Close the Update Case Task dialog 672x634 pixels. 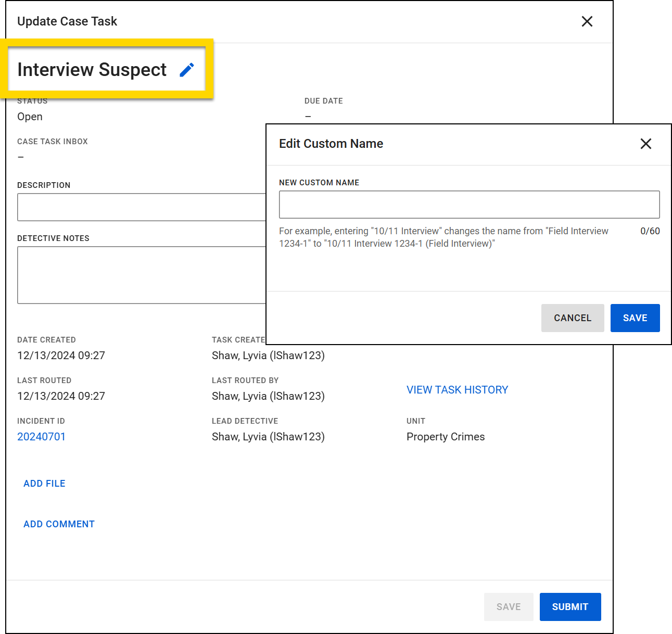pos(587,21)
